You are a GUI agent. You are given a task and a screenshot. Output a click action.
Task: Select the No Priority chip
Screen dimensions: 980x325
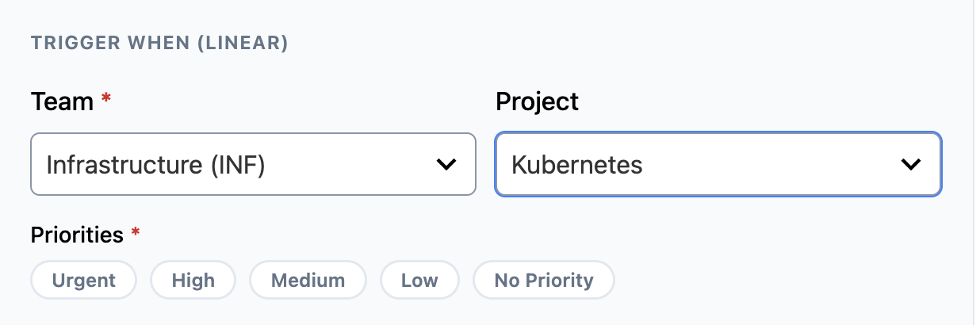tap(543, 280)
